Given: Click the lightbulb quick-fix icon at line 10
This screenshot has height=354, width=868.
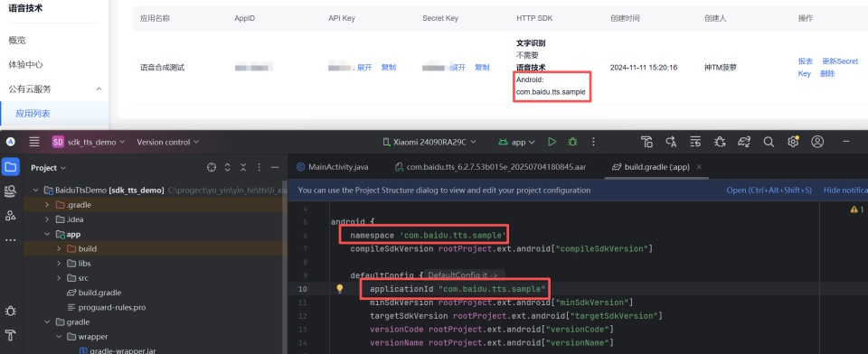Looking at the screenshot, I should [340, 289].
